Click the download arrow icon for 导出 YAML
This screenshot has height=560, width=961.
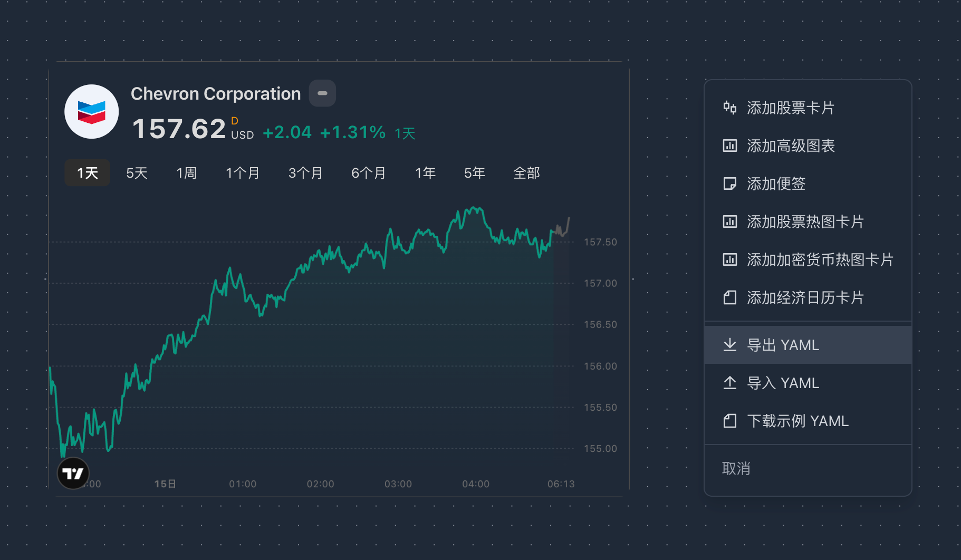[729, 345]
